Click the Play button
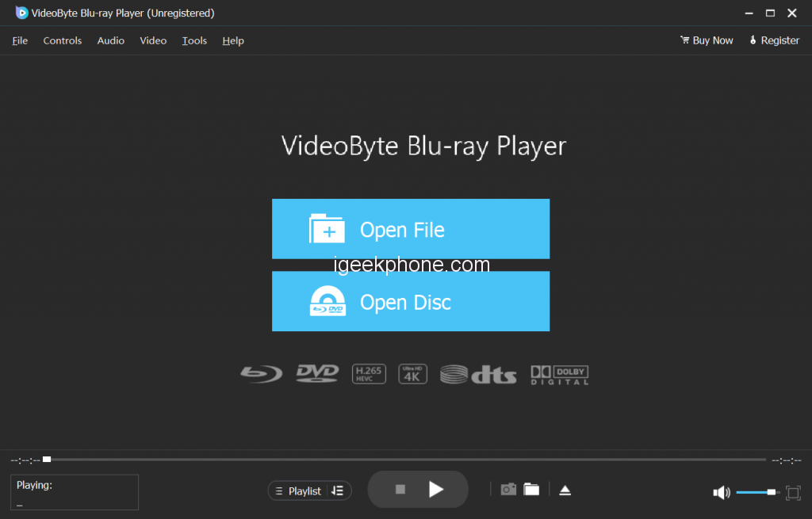The height and width of the screenshot is (519, 812). click(x=436, y=490)
